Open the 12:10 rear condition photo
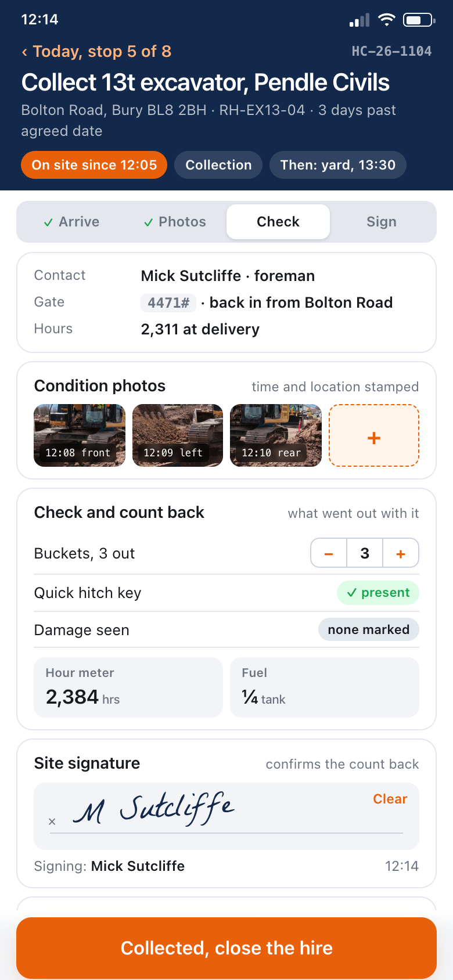Image resolution: width=453 pixels, height=980 pixels. pos(276,435)
